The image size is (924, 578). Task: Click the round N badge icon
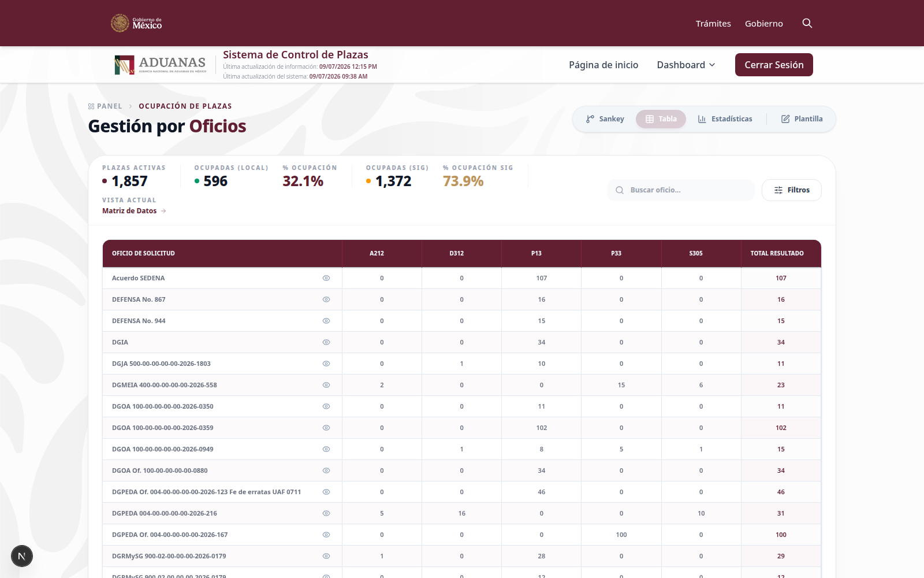[22, 556]
